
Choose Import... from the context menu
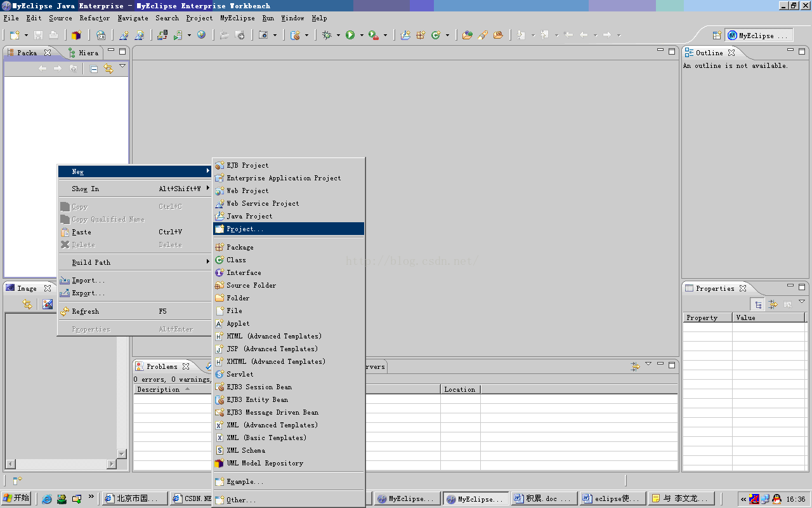click(134, 280)
